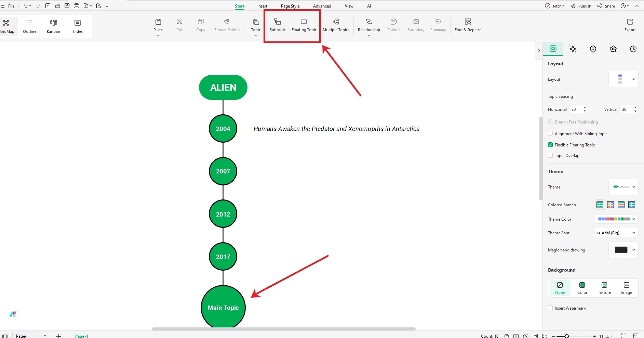Open a file via folder icon
644x338 pixels.
[57, 6]
